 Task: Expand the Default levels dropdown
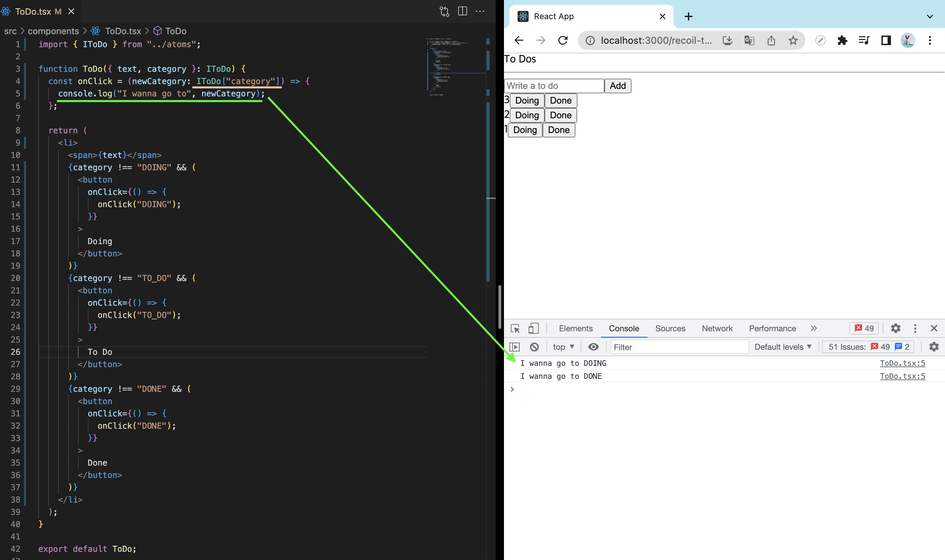(782, 347)
